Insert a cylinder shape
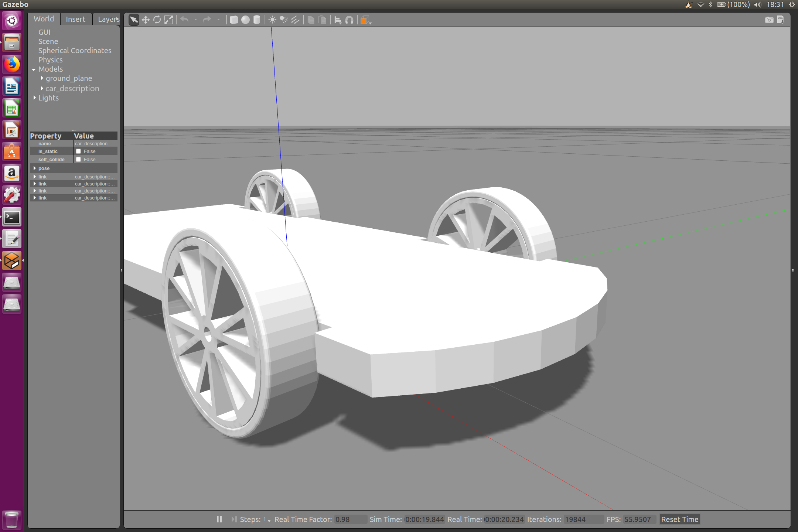This screenshot has width=798, height=532. (257, 20)
